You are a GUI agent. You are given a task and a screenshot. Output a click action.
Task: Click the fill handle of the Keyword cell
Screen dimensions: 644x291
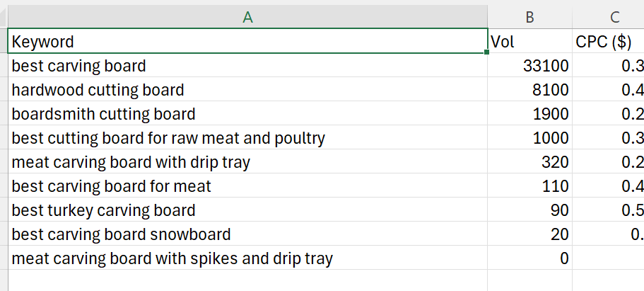coord(487,53)
